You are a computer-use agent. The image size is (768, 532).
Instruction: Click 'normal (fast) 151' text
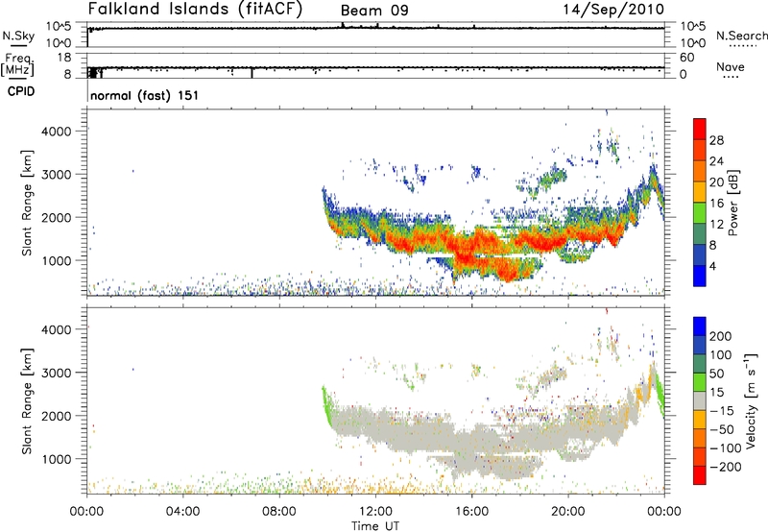click(145, 95)
